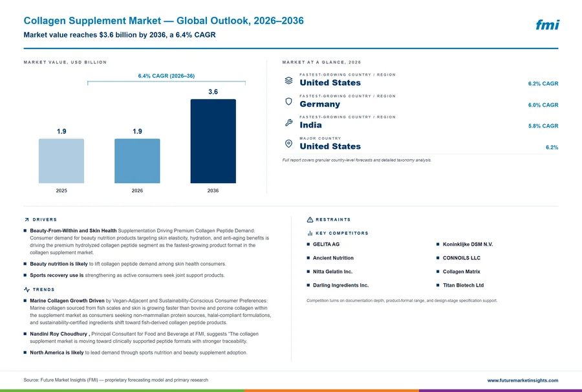Click the subtitle Market value reaches $3.6 billion
Image resolution: width=582 pixels, height=392 pixels.
tap(120, 35)
